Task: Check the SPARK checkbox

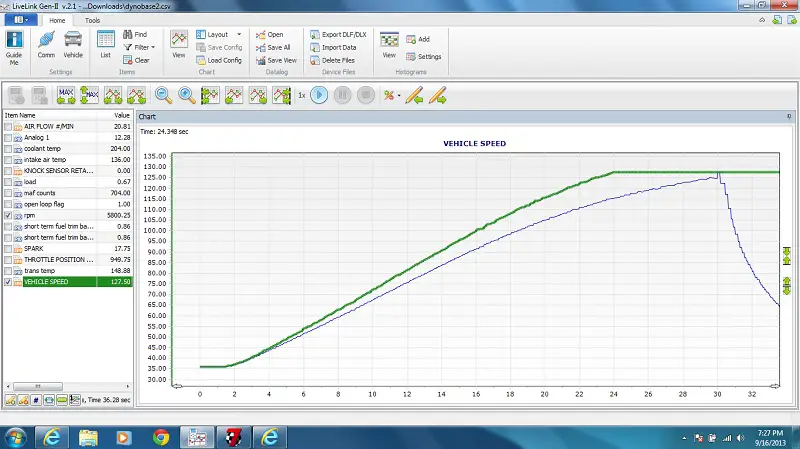Action: pyautogui.click(x=8, y=248)
